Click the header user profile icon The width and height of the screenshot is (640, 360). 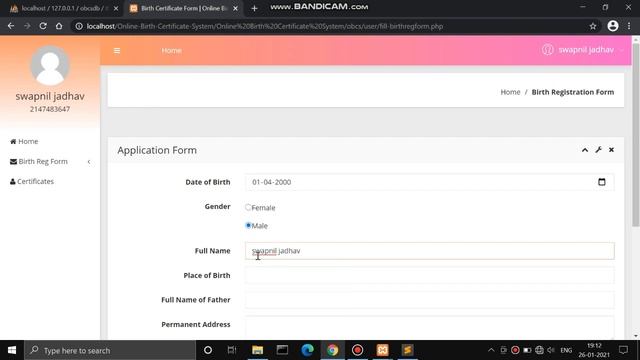[x=547, y=50]
